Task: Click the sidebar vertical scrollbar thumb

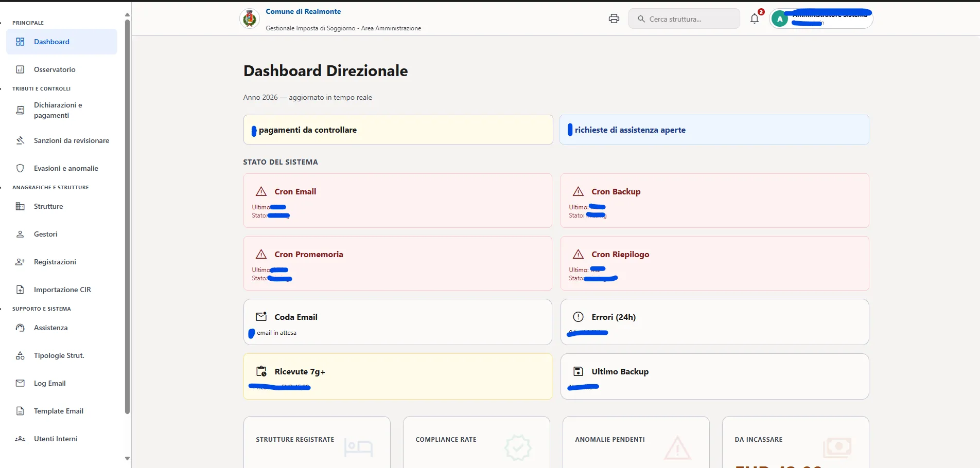Action: (127, 216)
